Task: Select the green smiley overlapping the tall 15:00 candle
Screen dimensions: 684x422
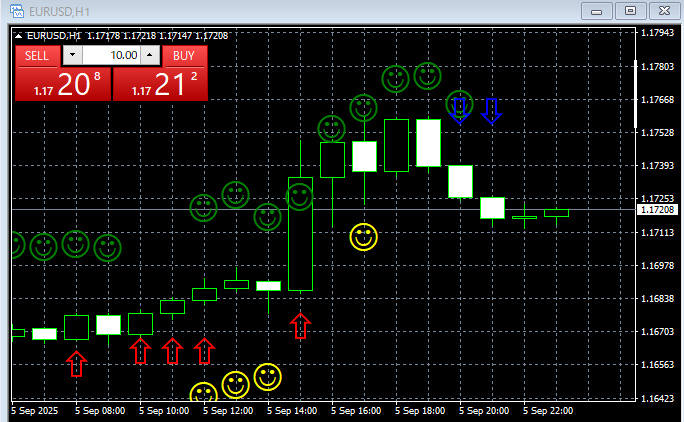Action: (300, 197)
